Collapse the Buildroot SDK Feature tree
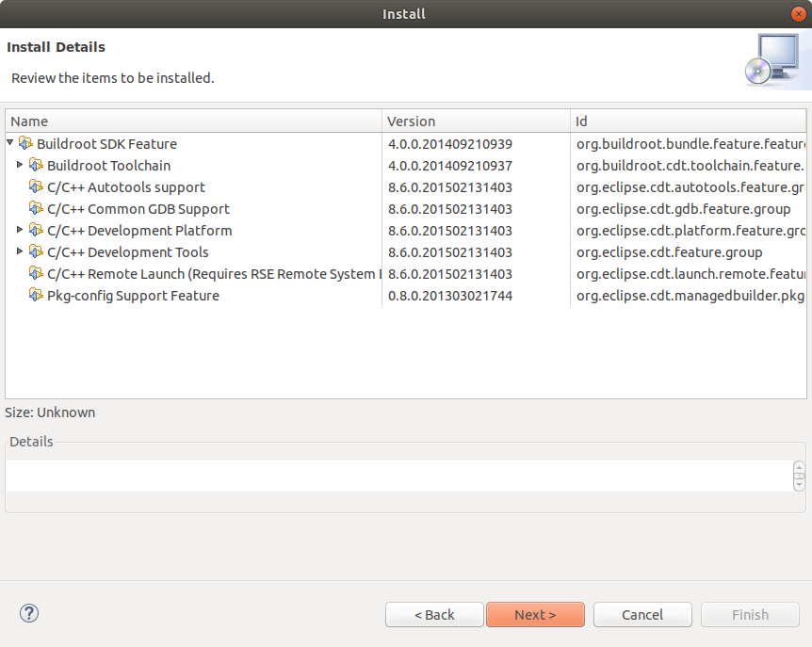 [9, 142]
